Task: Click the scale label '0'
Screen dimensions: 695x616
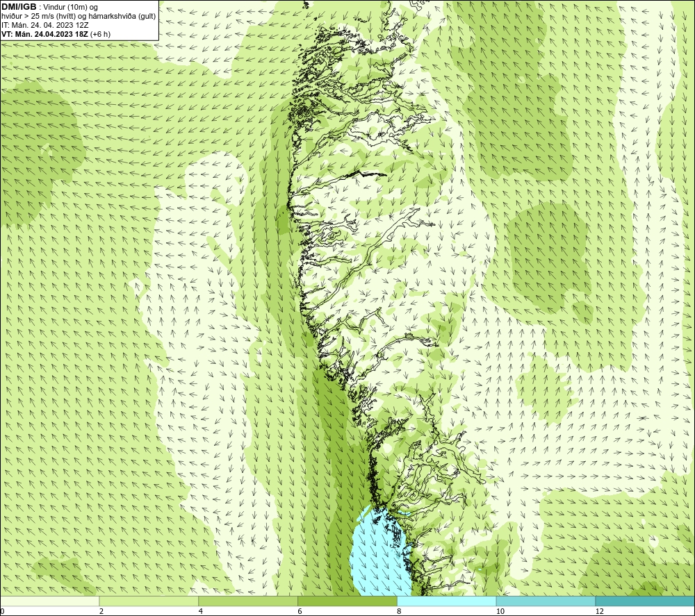Action: (x=2, y=611)
